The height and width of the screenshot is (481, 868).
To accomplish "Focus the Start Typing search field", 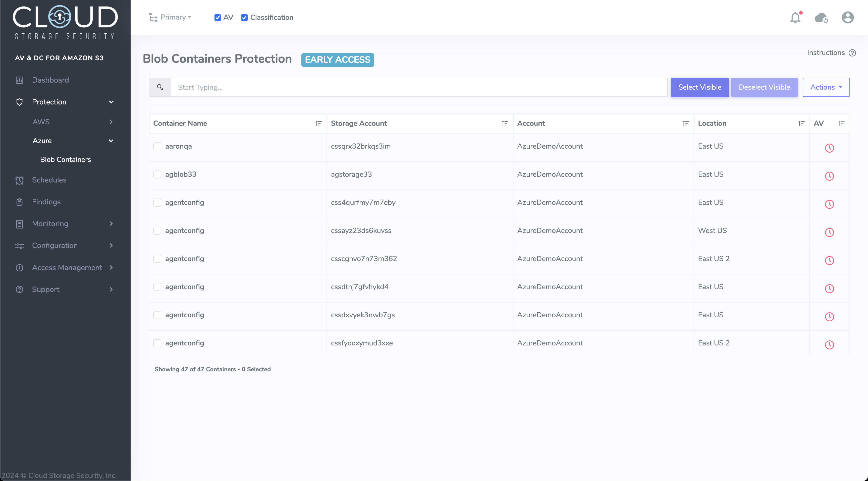I will [x=419, y=87].
